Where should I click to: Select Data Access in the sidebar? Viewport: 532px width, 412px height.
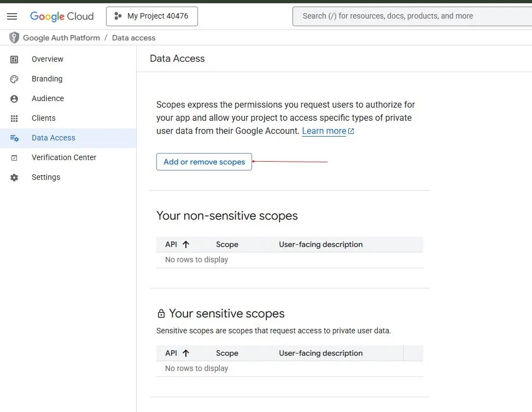click(x=54, y=138)
